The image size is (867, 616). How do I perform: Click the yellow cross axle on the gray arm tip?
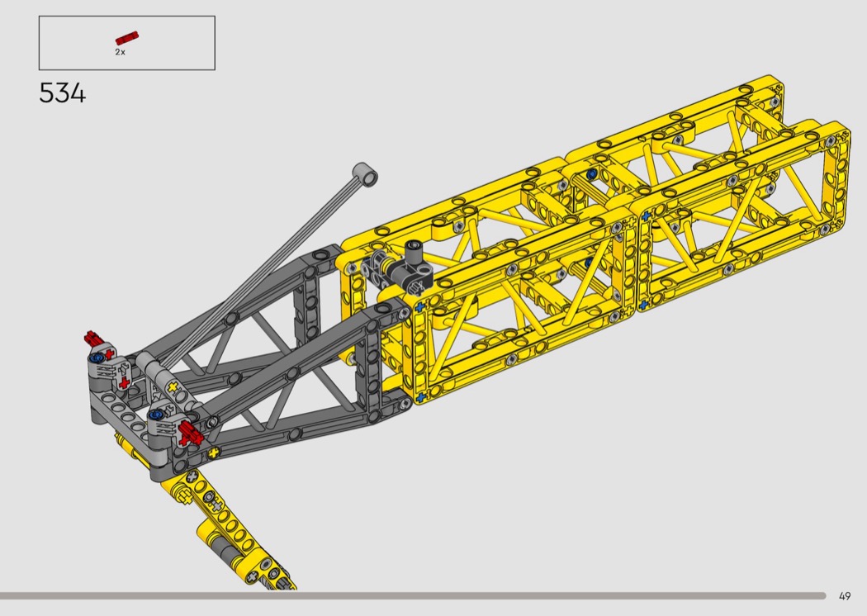point(214,452)
